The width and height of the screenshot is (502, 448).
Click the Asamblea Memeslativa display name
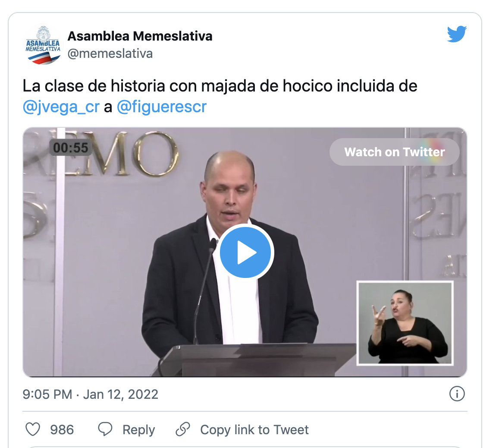pyautogui.click(x=140, y=36)
